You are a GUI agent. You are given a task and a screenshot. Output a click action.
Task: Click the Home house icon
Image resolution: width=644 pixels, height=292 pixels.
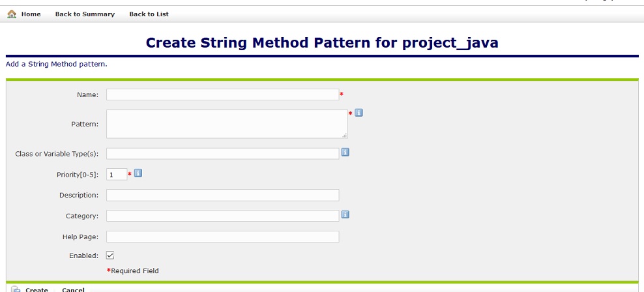pos(12,14)
